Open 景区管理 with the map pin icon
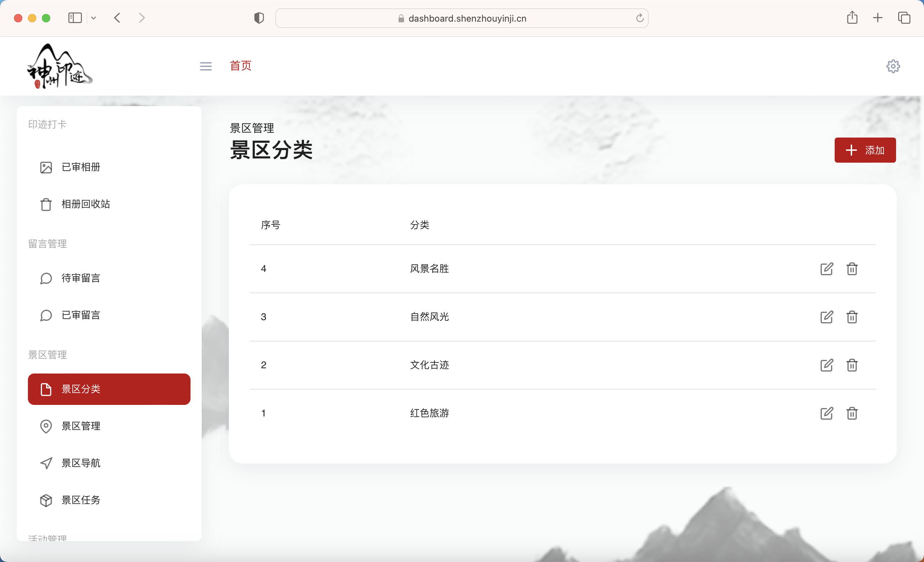924x562 pixels. 81,426
